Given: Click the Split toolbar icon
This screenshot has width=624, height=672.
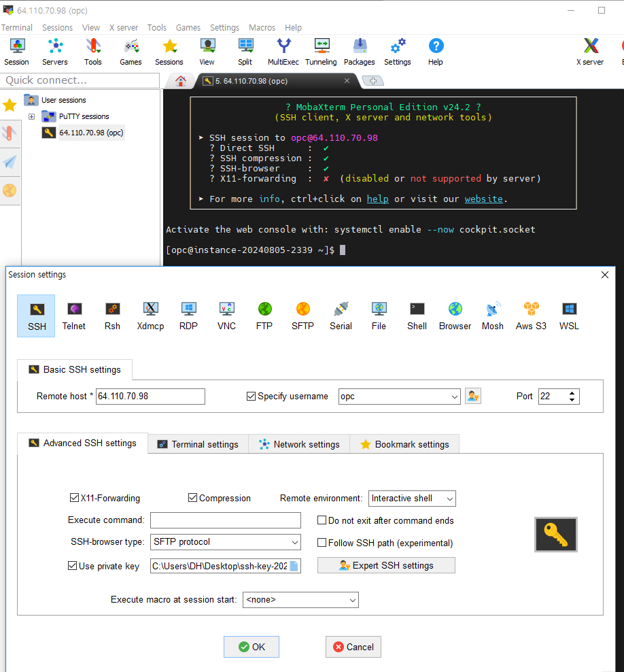Looking at the screenshot, I should (245, 52).
